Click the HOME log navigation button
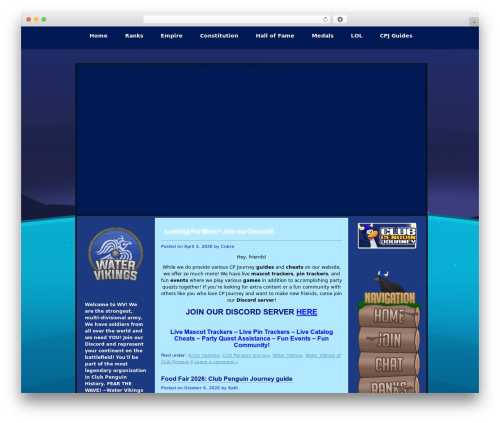 click(x=389, y=315)
